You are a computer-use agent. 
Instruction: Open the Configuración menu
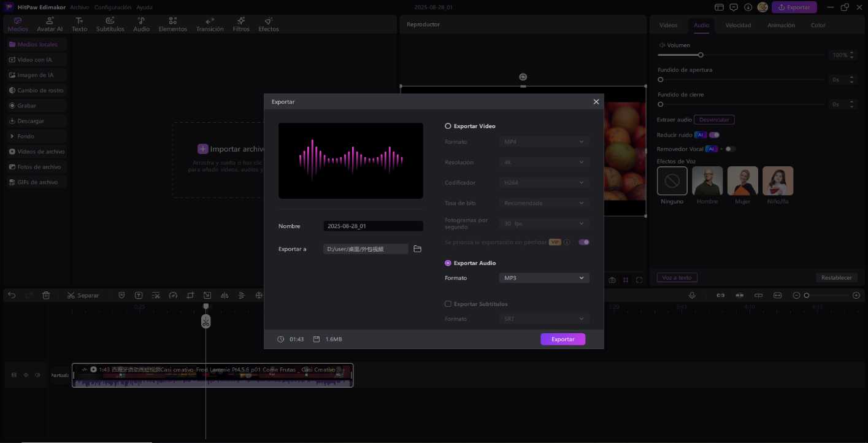coord(113,7)
